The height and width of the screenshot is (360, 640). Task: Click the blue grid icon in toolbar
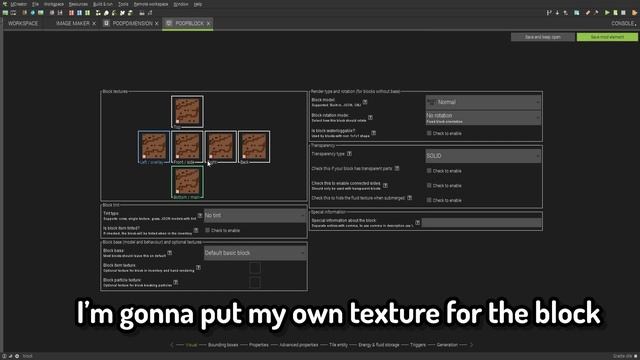80,13
